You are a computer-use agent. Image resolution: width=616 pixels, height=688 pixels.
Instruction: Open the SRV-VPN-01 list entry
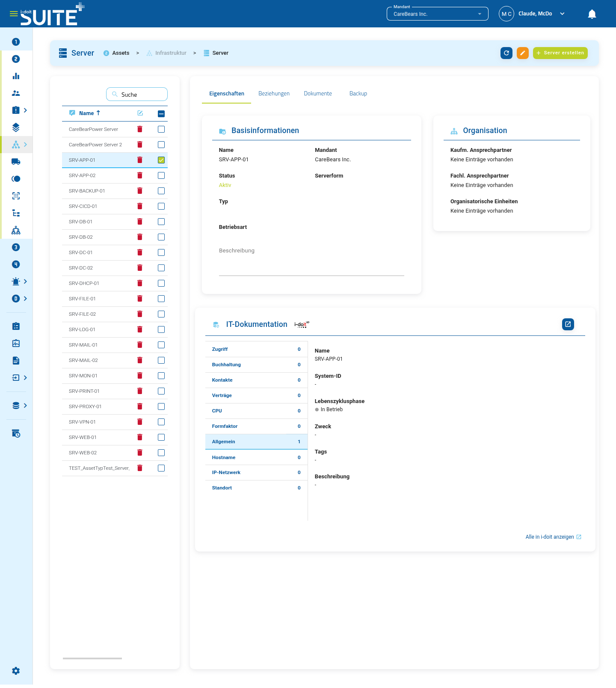coord(82,422)
